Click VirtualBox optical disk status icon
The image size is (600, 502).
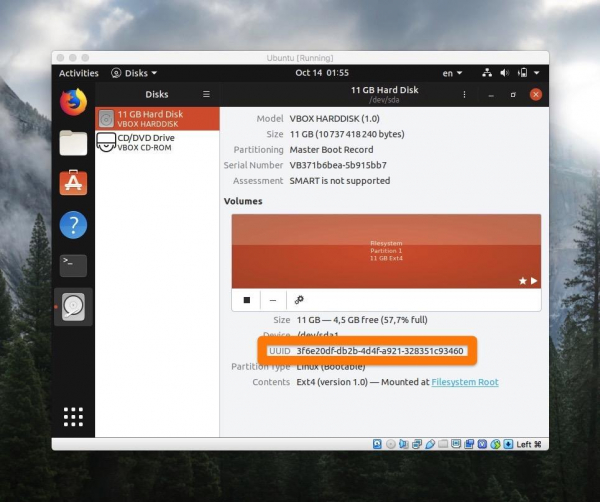(x=391, y=444)
